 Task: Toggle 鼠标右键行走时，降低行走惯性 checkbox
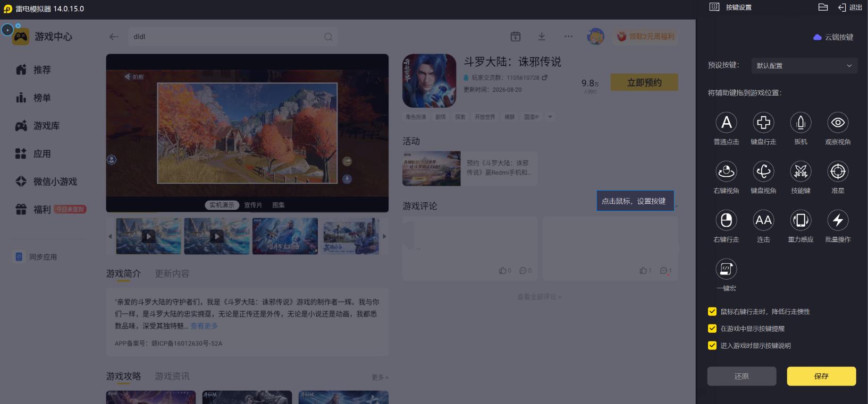[x=712, y=312]
